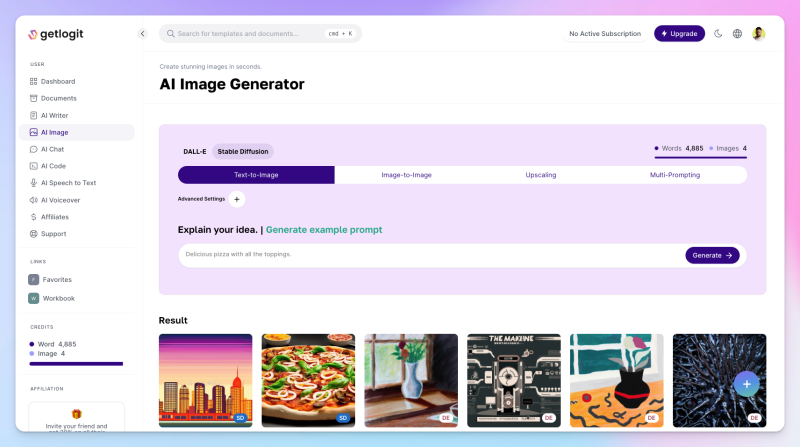
Task: Open the black vase painting thumbnail
Action: (617, 381)
